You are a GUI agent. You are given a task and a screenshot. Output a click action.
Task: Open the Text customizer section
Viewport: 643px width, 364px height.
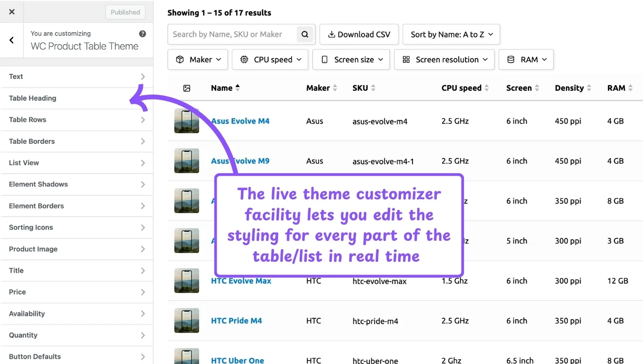pos(77,77)
